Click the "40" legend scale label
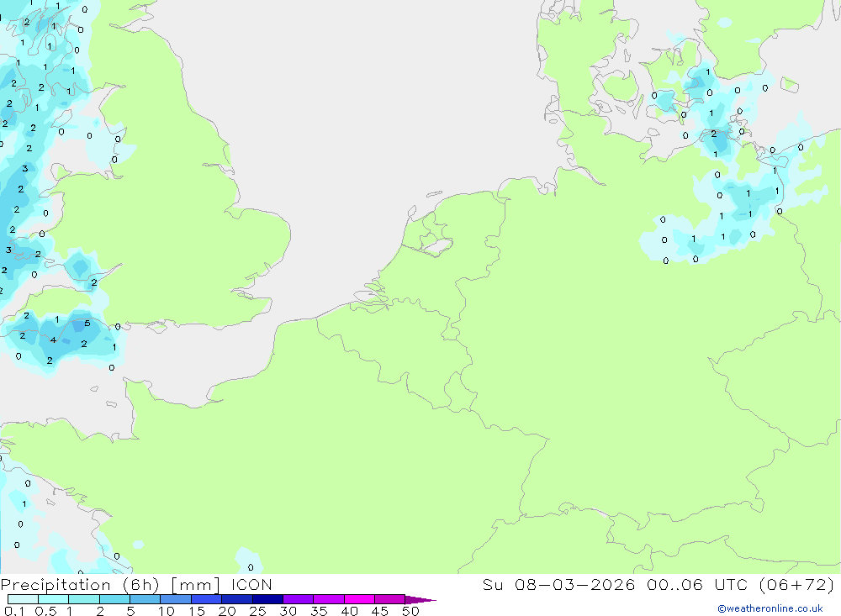Viewport: 841px width, 616px height. pos(349,611)
